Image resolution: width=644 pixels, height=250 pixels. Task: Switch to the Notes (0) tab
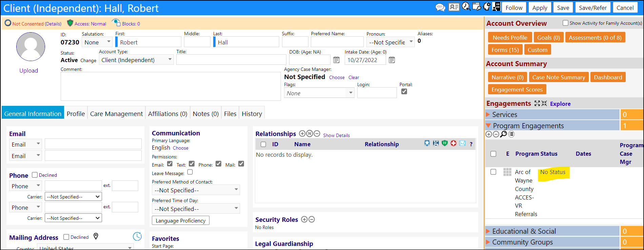pyautogui.click(x=206, y=114)
